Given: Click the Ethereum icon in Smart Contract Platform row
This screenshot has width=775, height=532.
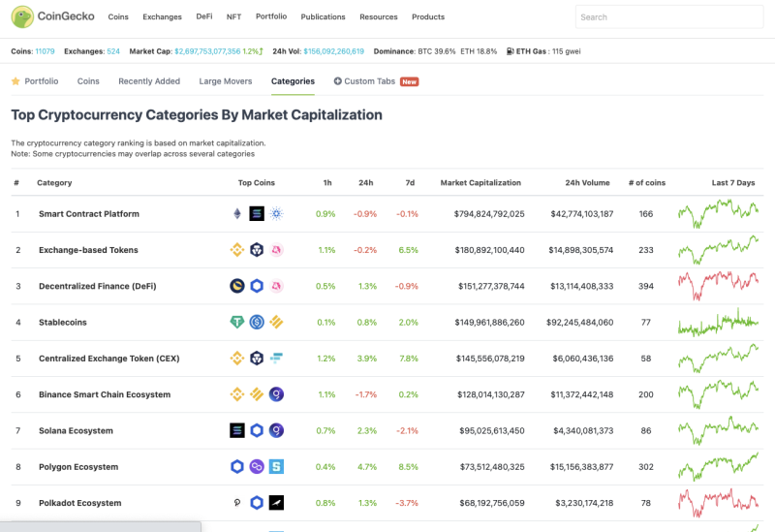Looking at the screenshot, I should (237, 213).
